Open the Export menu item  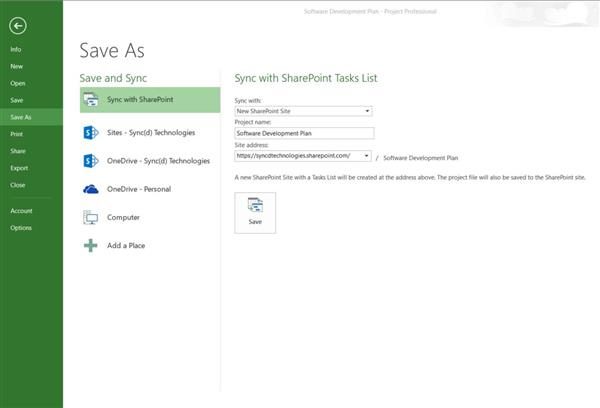tap(19, 168)
